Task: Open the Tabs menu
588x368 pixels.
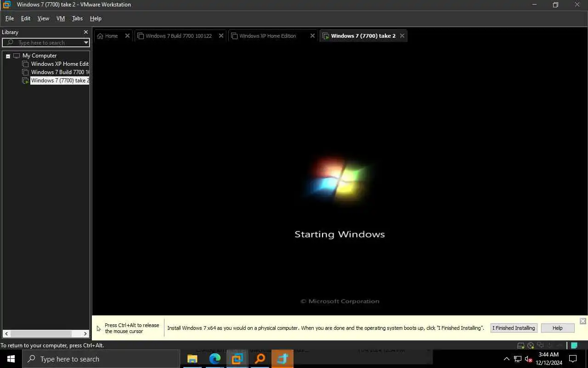Action: click(77, 18)
